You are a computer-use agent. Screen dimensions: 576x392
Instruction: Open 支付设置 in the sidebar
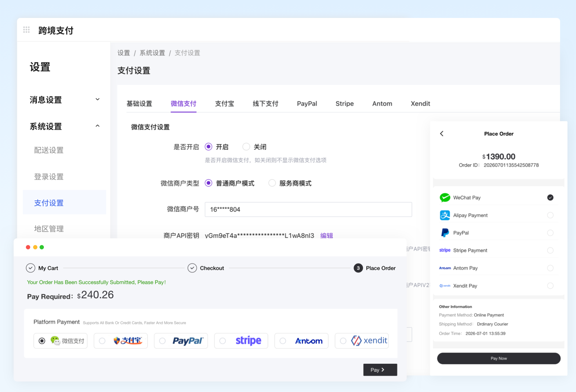coord(65,203)
